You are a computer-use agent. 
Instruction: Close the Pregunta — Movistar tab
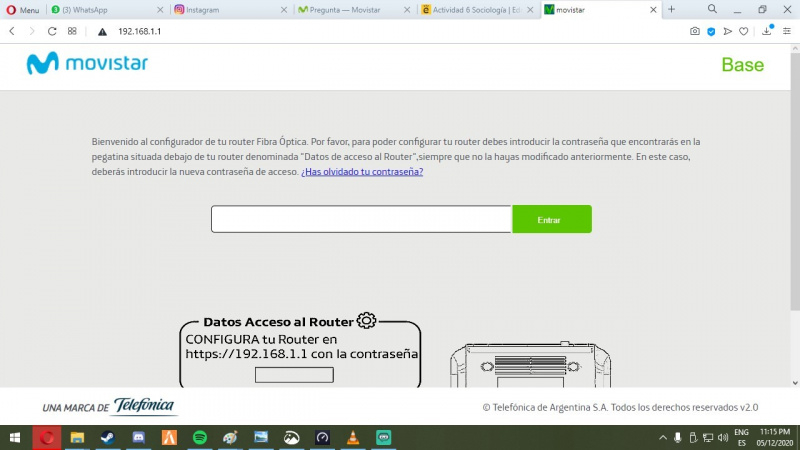point(407,10)
